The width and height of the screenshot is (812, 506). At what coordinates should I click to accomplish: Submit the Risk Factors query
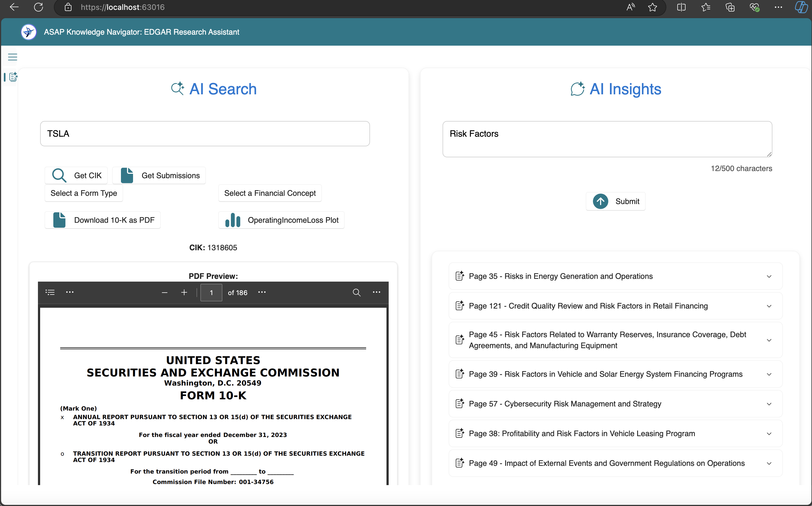pyautogui.click(x=615, y=201)
